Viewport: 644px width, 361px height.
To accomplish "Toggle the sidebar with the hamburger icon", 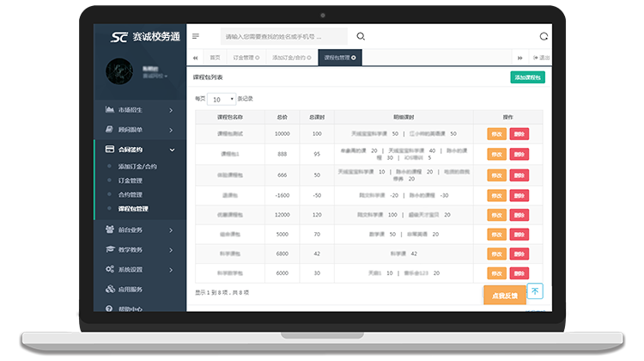I will pos(196,36).
